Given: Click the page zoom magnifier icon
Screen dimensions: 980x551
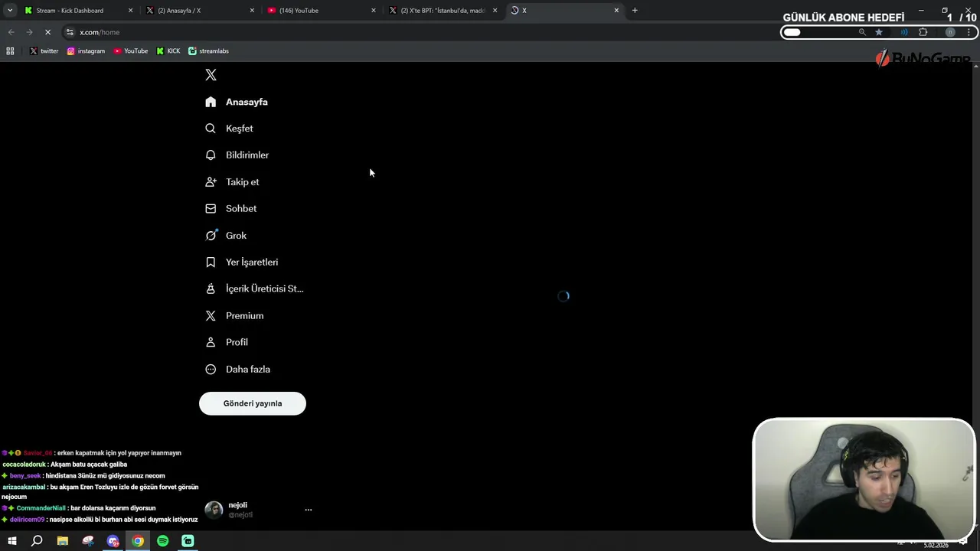Looking at the screenshot, I should (862, 32).
